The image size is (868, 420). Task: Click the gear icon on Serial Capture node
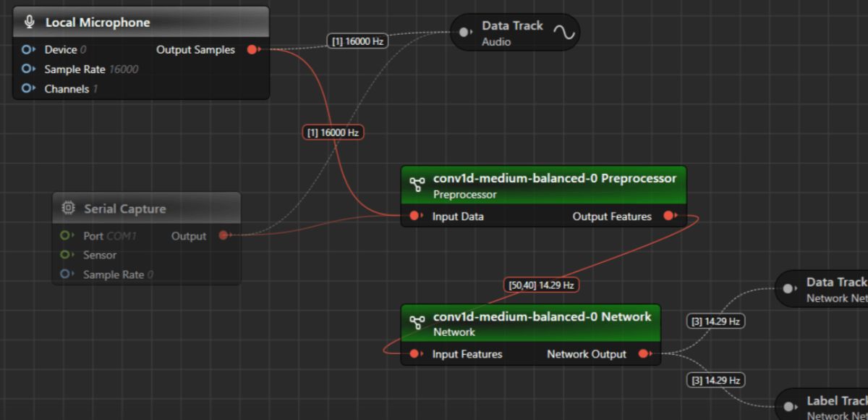(69, 207)
